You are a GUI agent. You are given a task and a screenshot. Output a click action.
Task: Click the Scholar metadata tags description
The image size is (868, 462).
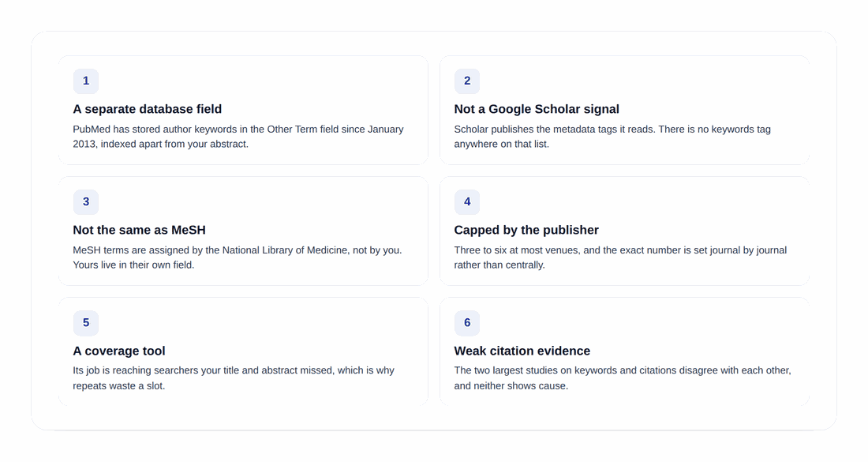(x=612, y=137)
